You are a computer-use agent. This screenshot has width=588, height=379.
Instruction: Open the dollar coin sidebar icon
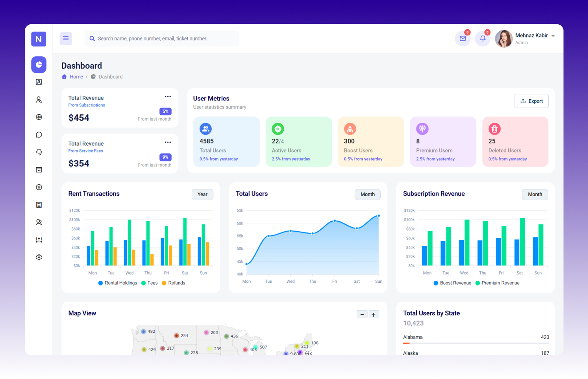(x=39, y=187)
